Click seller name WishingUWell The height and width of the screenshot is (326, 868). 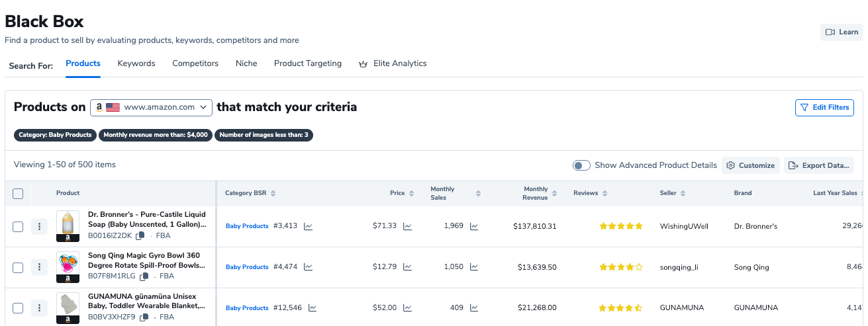tap(684, 226)
